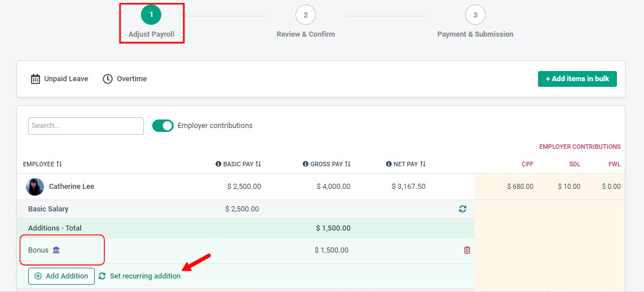
Task: Click the info icon beside BASIC PAY
Action: 218,164
